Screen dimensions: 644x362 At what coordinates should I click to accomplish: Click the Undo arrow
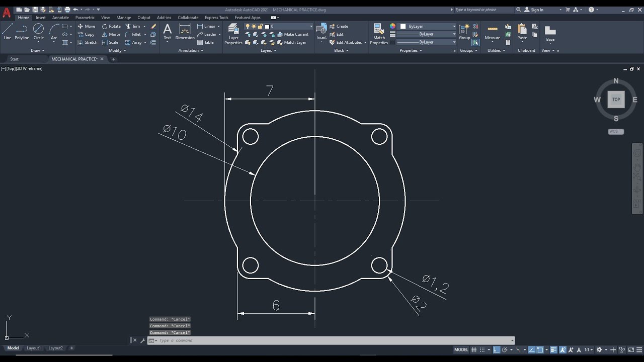pyautogui.click(x=75, y=10)
